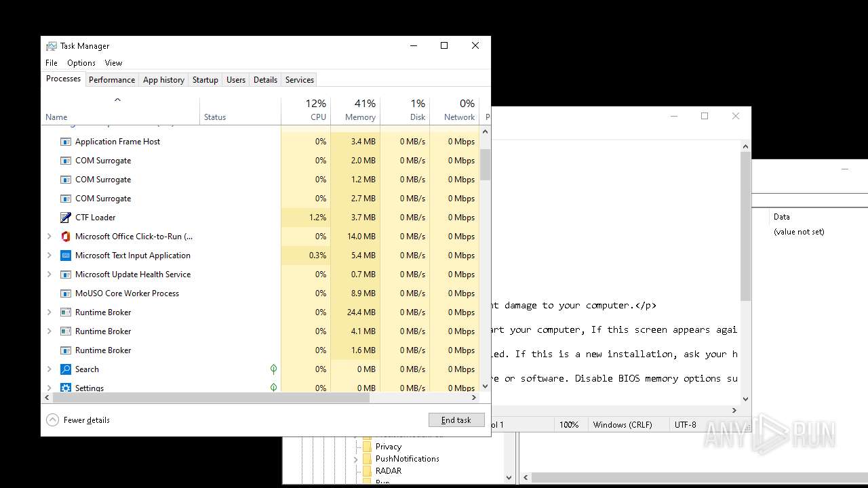Viewport: 868px width, 488px height.
Task: Click Windows (CRLF) in Notepad status bar
Action: (x=623, y=425)
